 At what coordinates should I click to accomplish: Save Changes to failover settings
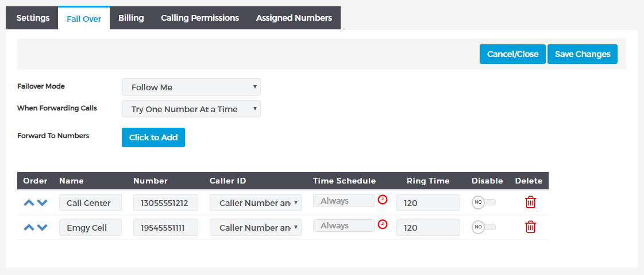(583, 54)
